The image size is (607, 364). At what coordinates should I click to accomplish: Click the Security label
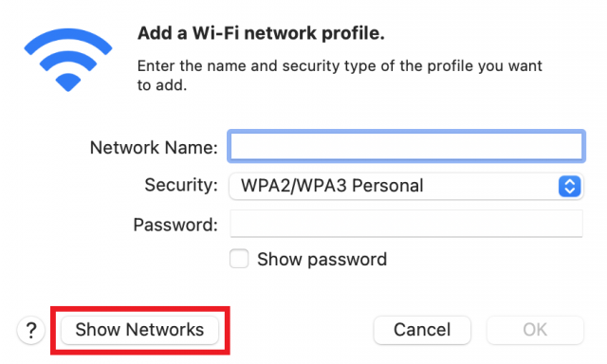coord(181,185)
